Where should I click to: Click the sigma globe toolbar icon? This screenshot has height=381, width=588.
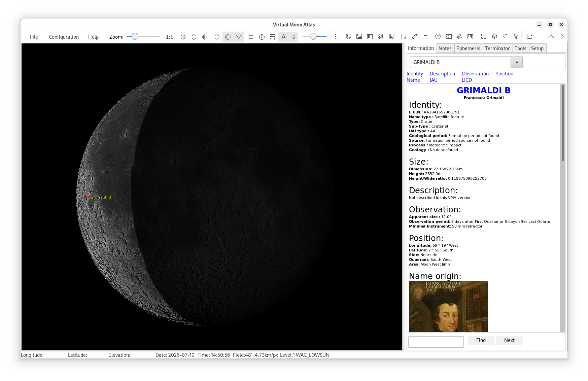click(391, 37)
